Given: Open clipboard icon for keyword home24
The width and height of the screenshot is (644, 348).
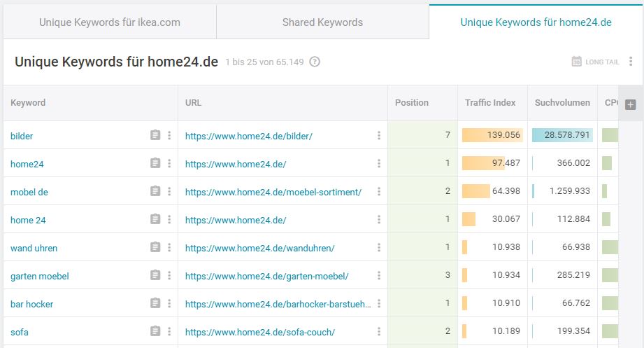Looking at the screenshot, I should 155,163.
